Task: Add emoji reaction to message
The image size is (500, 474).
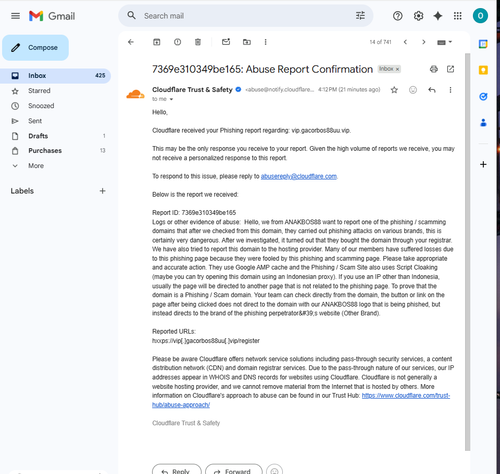Action: (x=413, y=90)
